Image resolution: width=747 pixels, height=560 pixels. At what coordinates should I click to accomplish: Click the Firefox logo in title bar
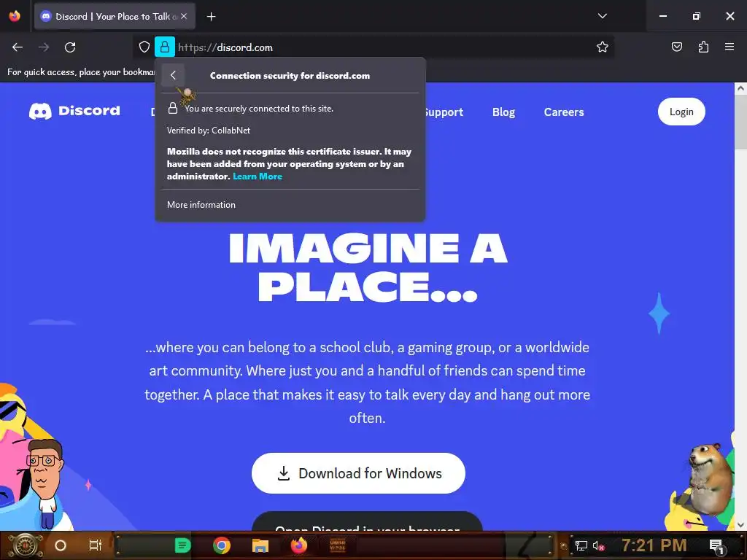(x=15, y=16)
